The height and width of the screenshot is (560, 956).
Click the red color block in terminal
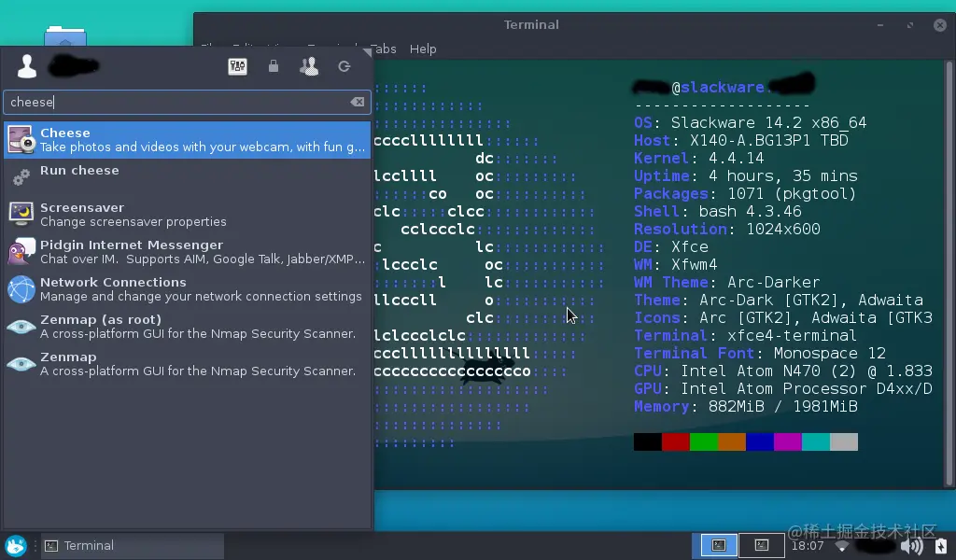pos(676,441)
